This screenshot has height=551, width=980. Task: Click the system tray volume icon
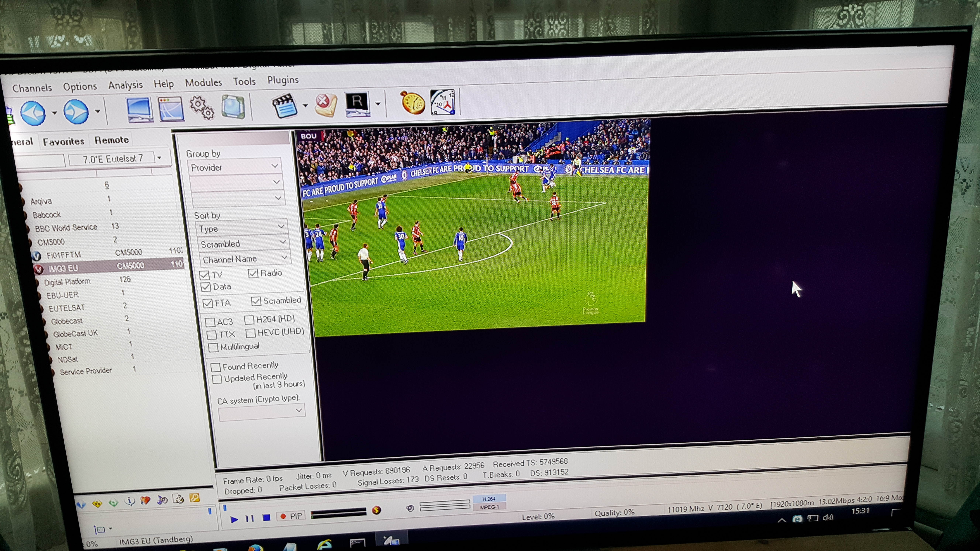click(827, 518)
